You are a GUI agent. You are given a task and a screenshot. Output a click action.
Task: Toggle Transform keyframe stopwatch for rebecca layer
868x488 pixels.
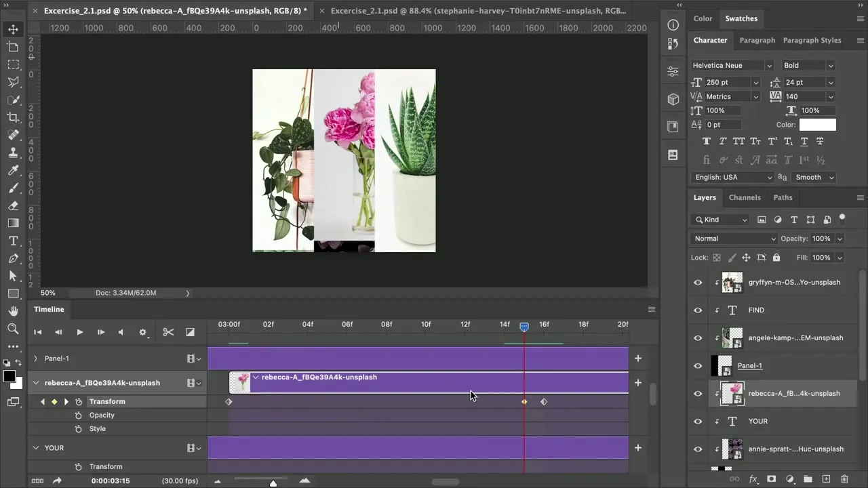point(79,402)
